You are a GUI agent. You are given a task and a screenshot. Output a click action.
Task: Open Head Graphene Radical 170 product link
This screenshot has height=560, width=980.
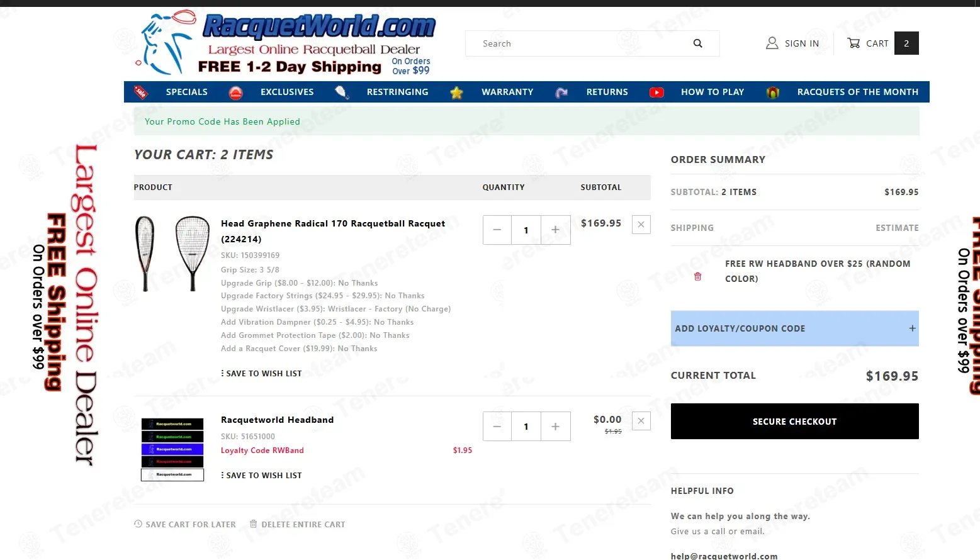tap(333, 231)
